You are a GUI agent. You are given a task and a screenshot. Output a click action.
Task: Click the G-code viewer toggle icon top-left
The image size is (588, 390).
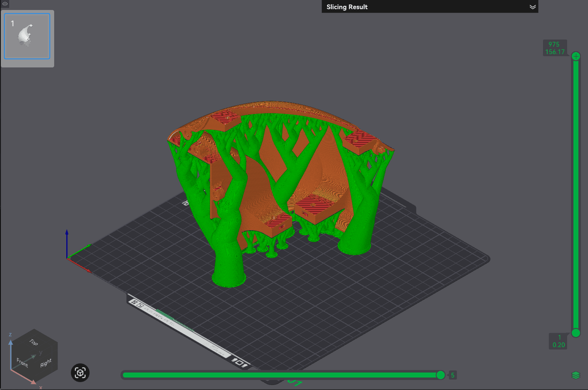(x=5, y=3)
